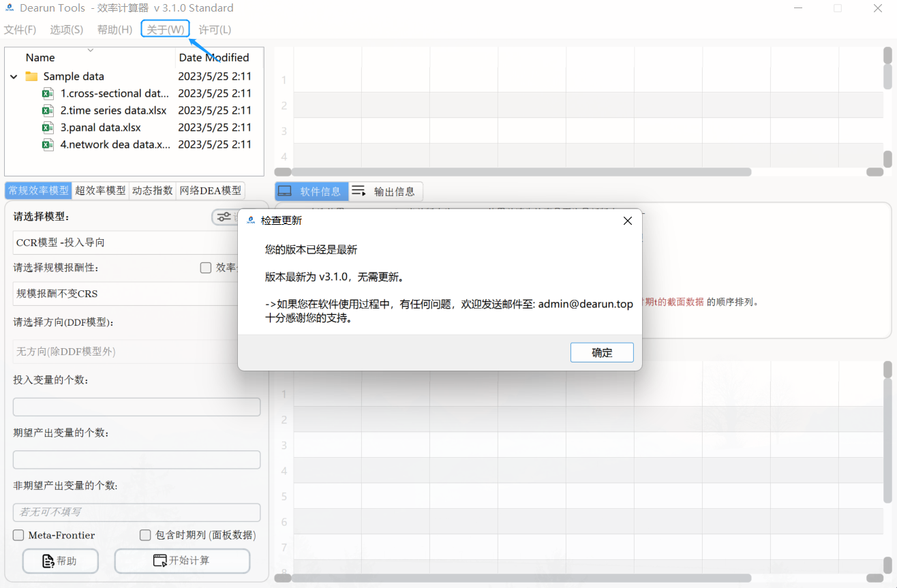Image resolution: width=897 pixels, height=588 pixels.
Task: Collapse the Sample data tree node
Action: coord(13,76)
